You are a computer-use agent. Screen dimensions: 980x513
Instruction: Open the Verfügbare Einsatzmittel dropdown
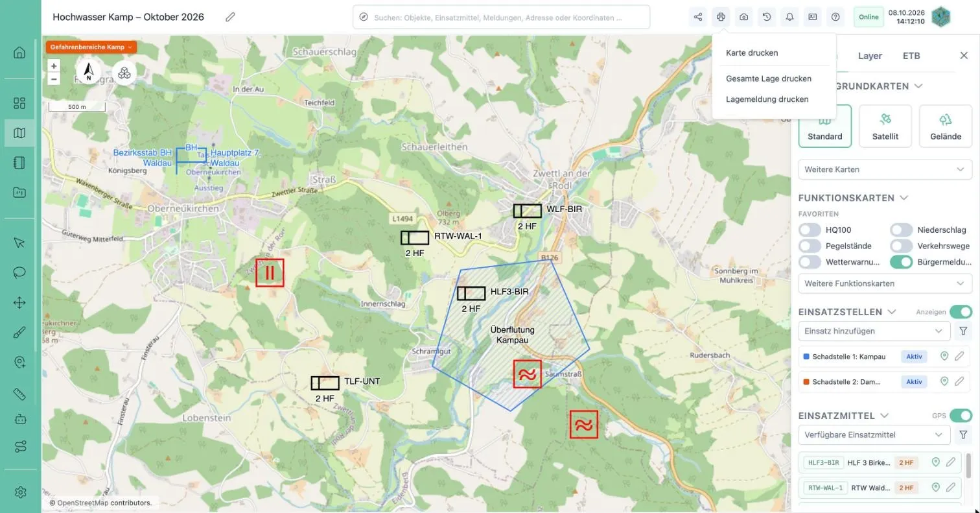click(874, 435)
